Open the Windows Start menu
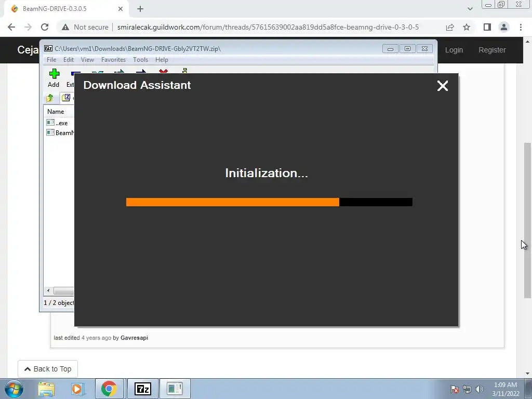The image size is (532, 399). (14, 389)
